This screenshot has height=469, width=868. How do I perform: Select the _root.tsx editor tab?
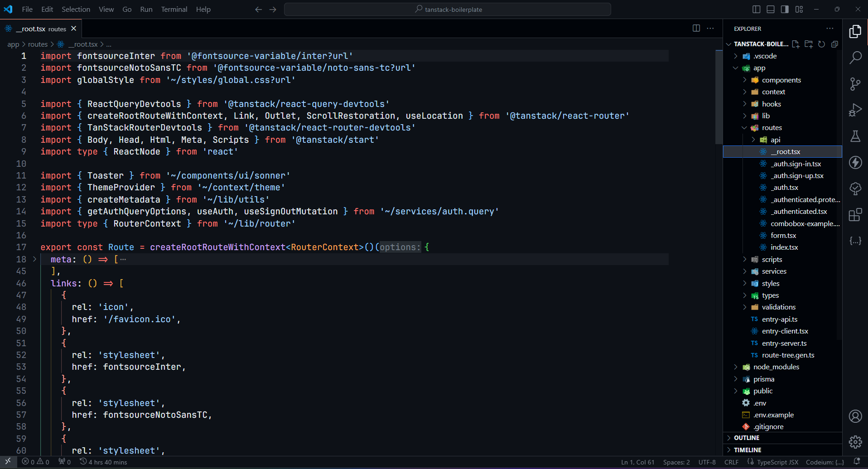coord(41,29)
